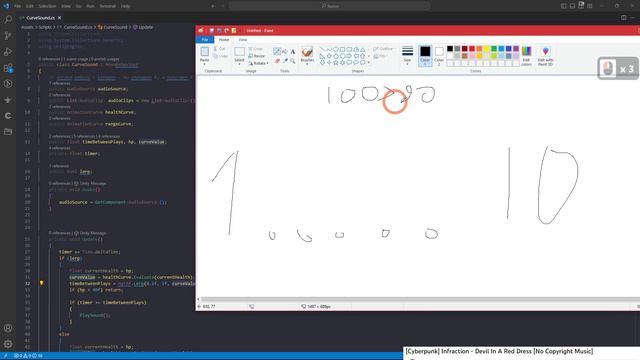Open the Selection menu in VS Code
640x360 pixels.
pos(47,6)
